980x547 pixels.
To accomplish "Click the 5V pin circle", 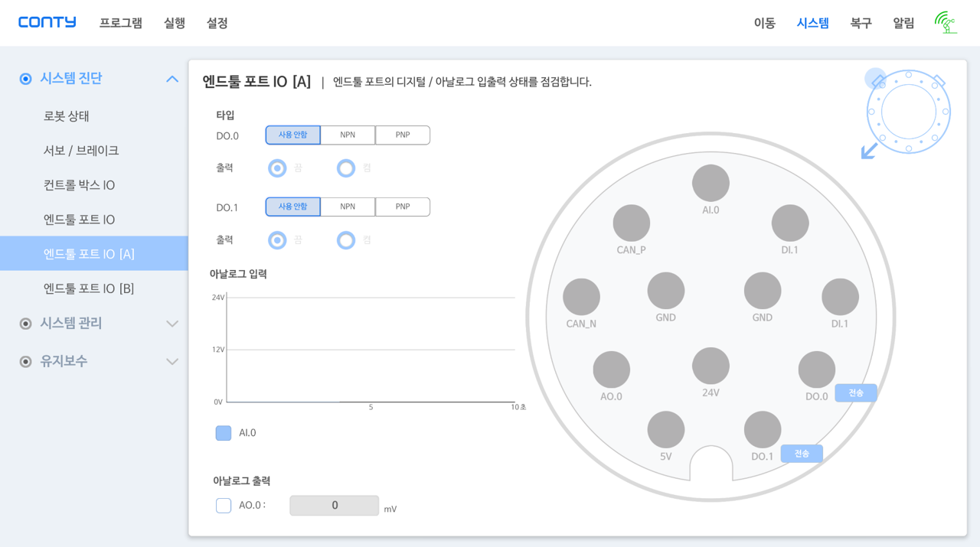I will (x=665, y=429).
